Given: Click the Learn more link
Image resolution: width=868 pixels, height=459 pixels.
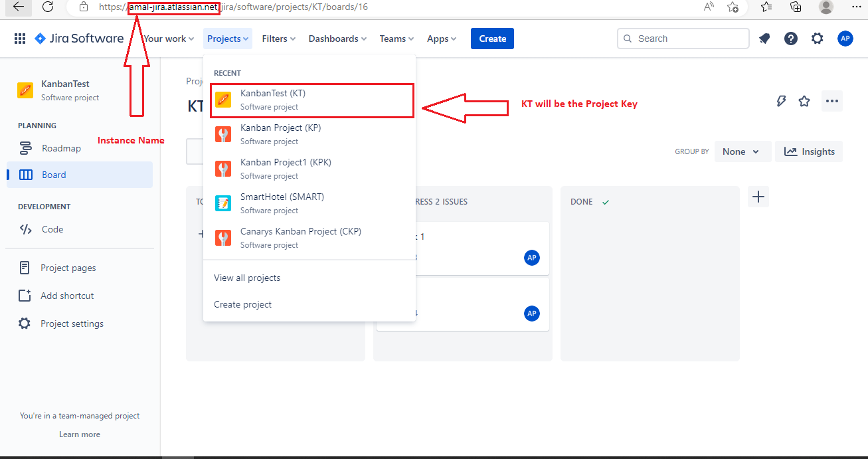Looking at the screenshot, I should (80, 434).
